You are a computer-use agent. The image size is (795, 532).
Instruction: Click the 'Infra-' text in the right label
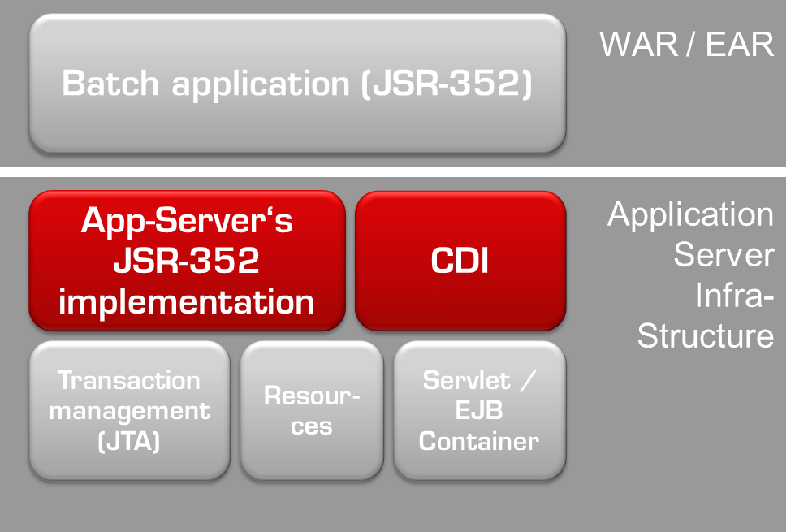click(x=734, y=296)
